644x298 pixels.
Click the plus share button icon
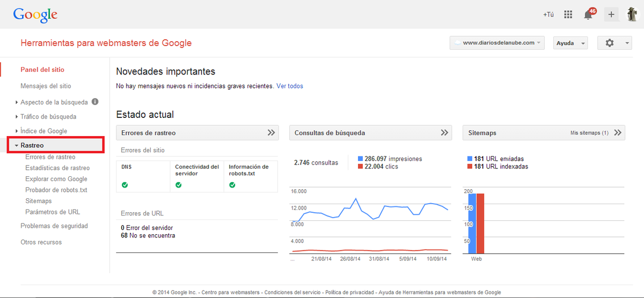[611, 14]
